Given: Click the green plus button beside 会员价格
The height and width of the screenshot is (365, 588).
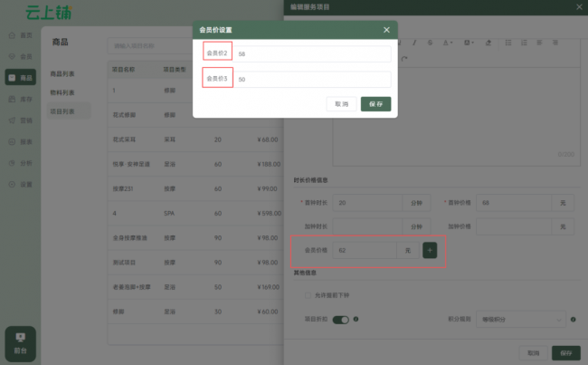Looking at the screenshot, I should point(430,249).
